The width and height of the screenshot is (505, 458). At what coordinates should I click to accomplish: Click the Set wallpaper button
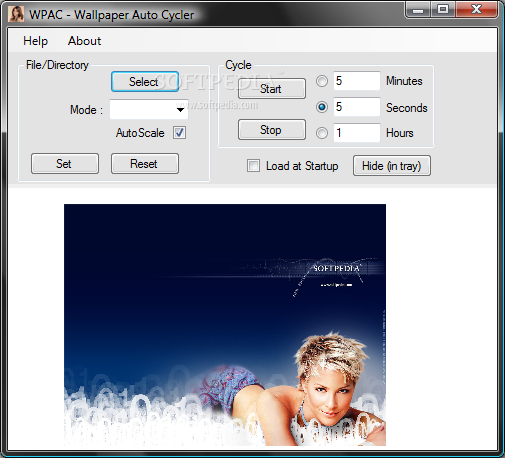click(65, 164)
